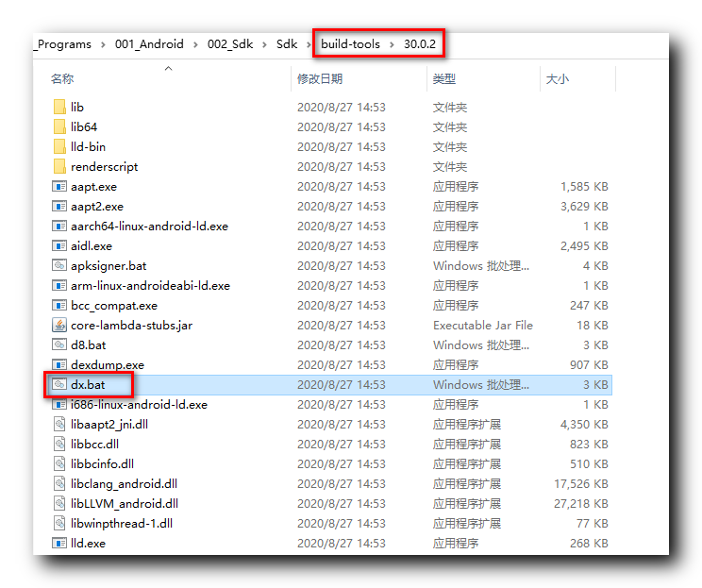The width and height of the screenshot is (702, 588).
Task: Expand the chevron after 001_Android in path
Action: click(195, 44)
